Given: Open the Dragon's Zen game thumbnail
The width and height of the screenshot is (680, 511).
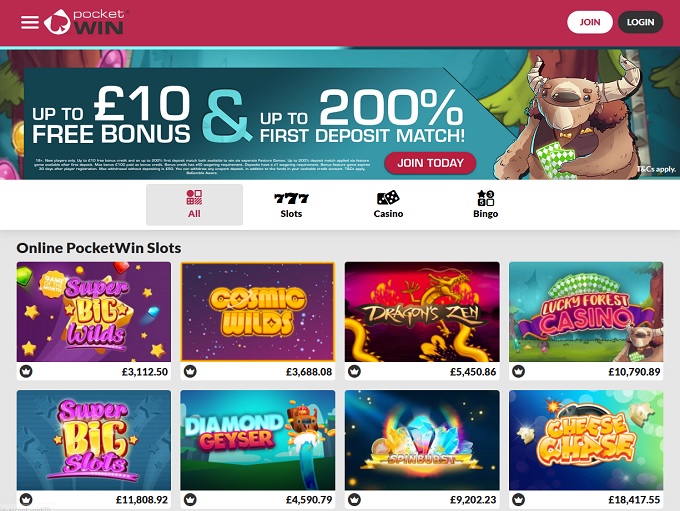Looking at the screenshot, I should pyautogui.click(x=422, y=311).
